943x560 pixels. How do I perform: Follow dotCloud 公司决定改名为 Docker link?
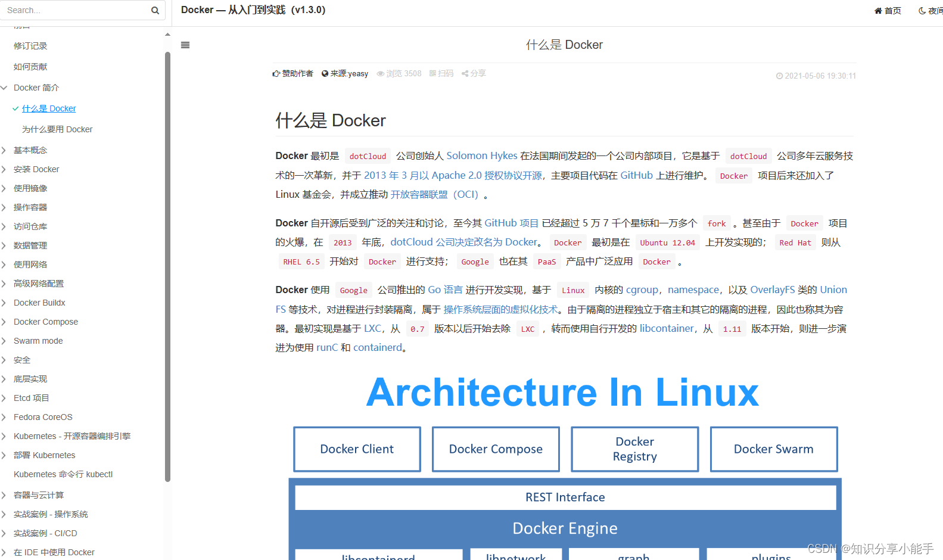click(x=464, y=242)
